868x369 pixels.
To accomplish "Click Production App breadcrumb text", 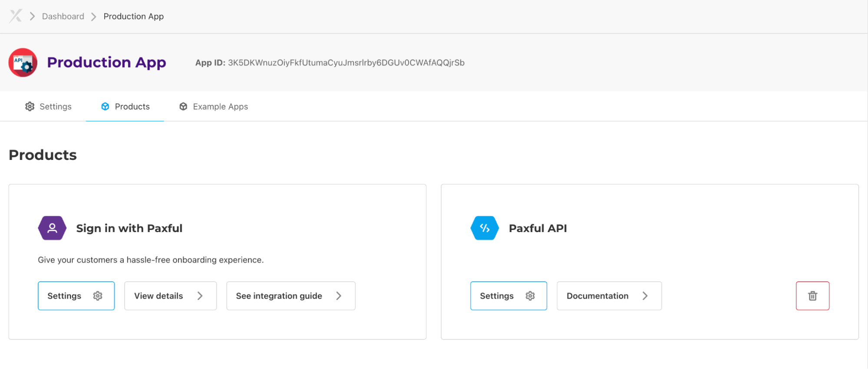I will (133, 17).
